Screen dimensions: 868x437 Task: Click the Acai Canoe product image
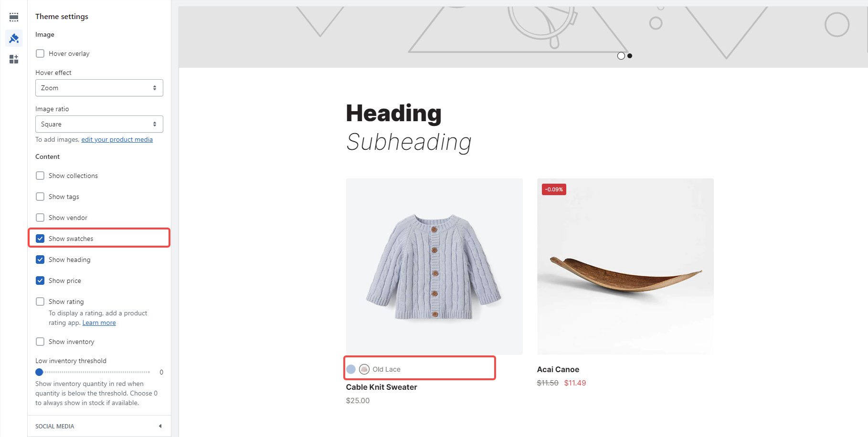point(625,266)
